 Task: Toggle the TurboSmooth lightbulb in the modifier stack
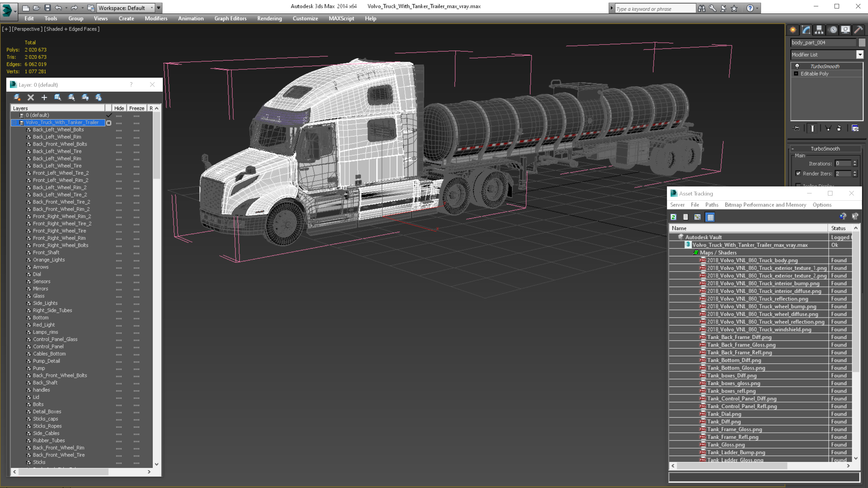797,66
